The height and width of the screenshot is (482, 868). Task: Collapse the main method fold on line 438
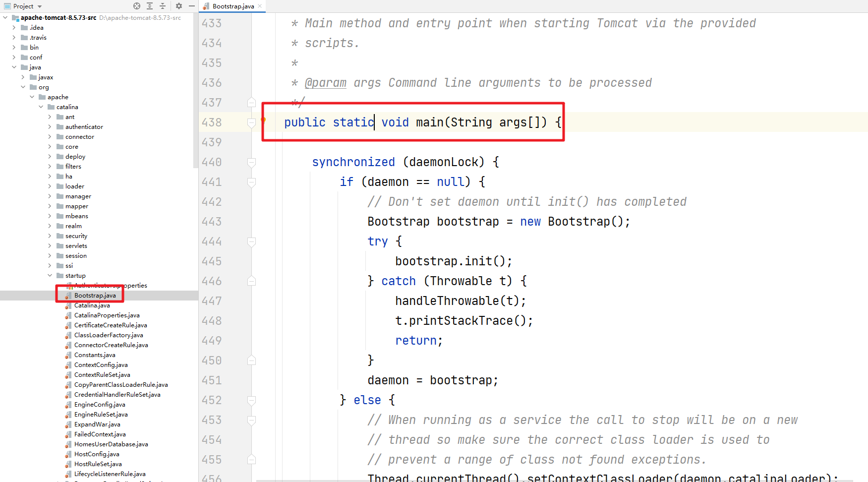(x=251, y=122)
